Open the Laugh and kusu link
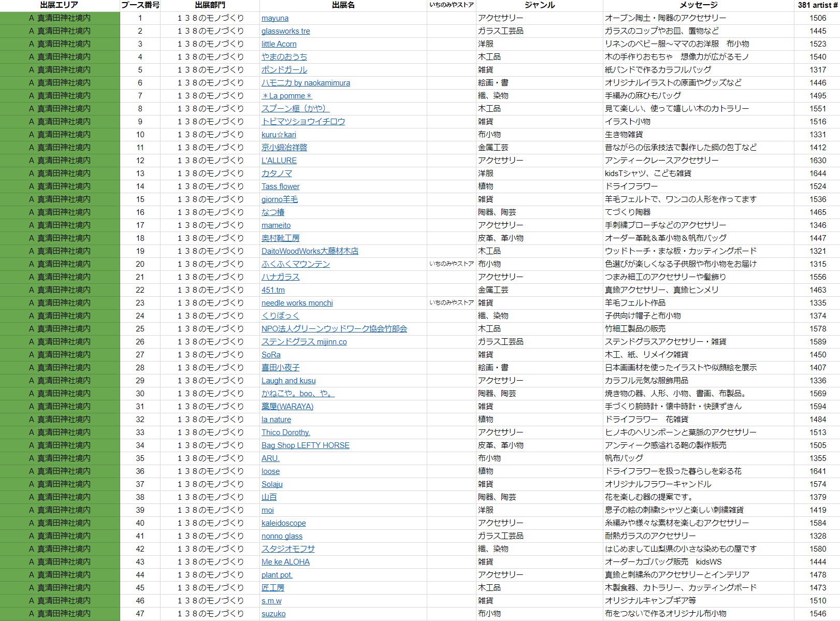This screenshot has width=840, height=621. tap(288, 381)
